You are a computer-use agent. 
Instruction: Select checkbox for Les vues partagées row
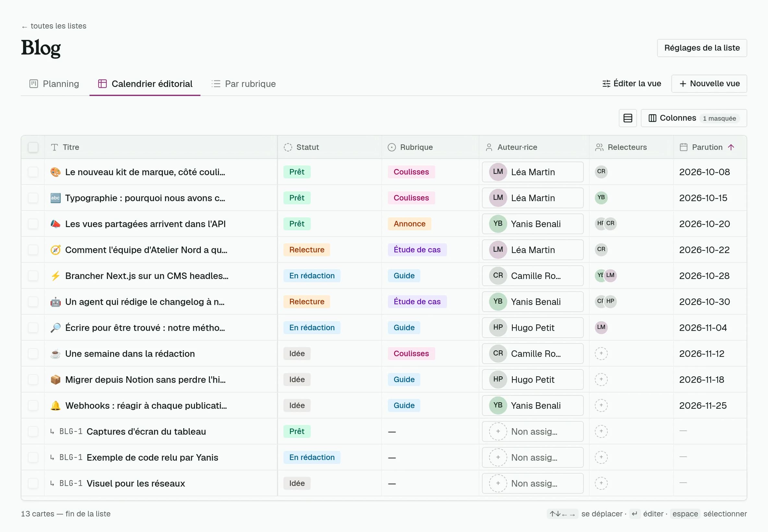pos(33,224)
